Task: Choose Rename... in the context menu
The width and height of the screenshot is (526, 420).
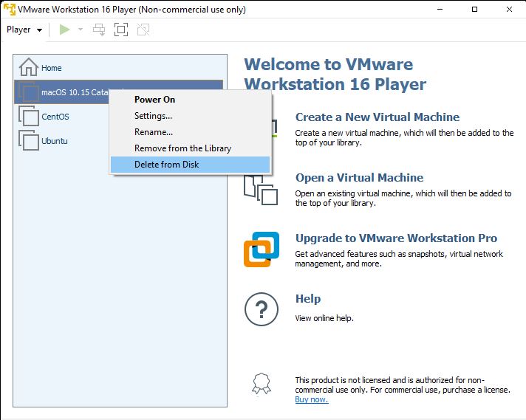Action: click(x=153, y=132)
